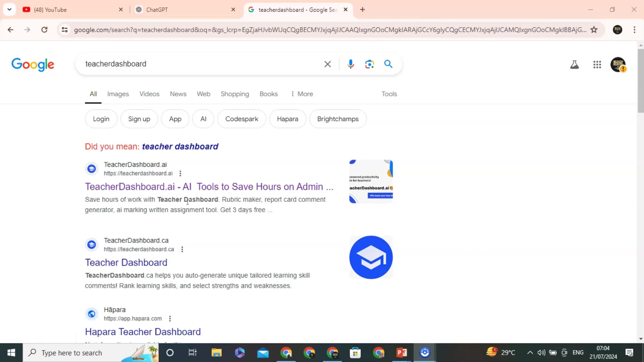Open notification center icon
The width and height of the screenshot is (644, 362).
tap(629, 353)
